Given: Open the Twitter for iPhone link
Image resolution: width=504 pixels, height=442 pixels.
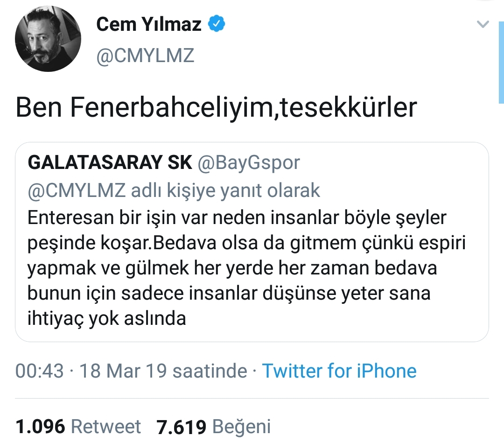Looking at the screenshot, I should pos(339,371).
